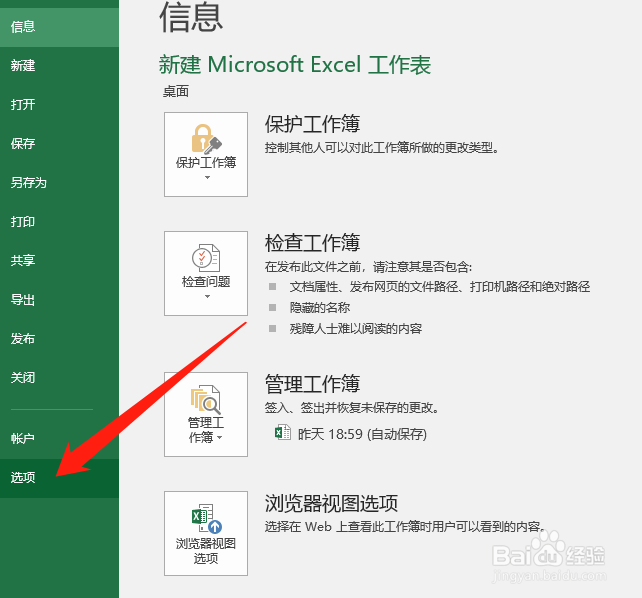
Task: Click the Manage Workbook magnifier icon
Action: click(206, 399)
